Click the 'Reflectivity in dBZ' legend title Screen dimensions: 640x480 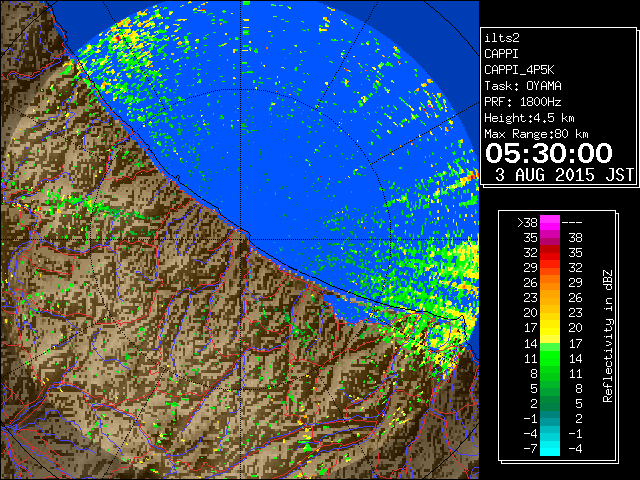point(607,336)
